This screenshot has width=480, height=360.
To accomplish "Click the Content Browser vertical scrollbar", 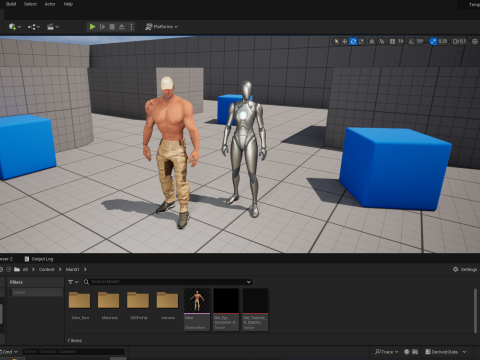I will click(x=475, y=311).
